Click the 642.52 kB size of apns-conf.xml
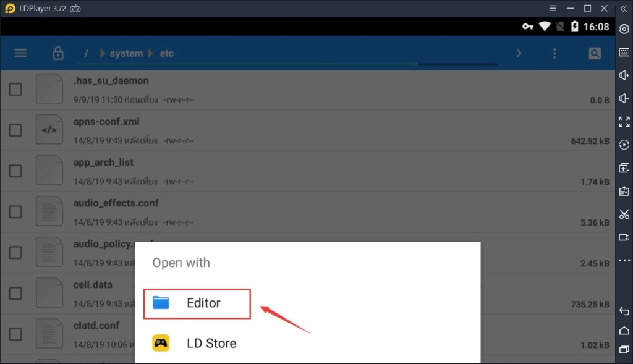Viewport: 633px width, 364px height. tap(590, 141)
